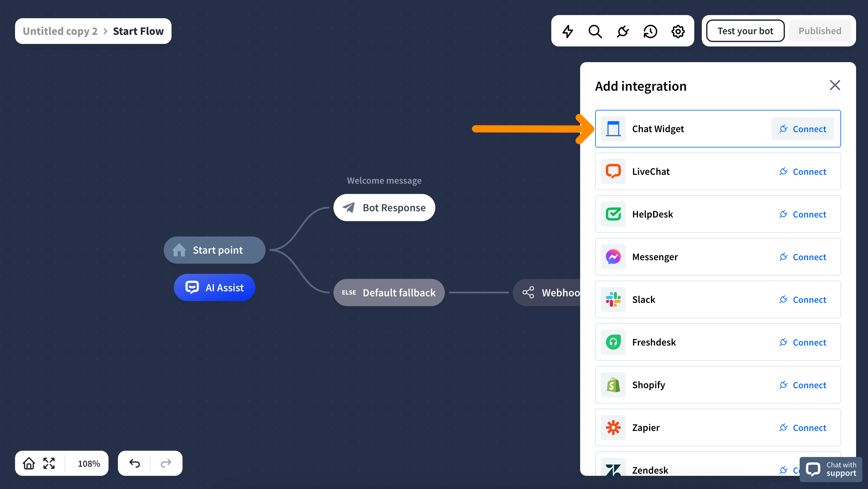868x489 pixels.
Task: Open Chat with support widget
Action: pyautogui.click(x=831, y=469)
